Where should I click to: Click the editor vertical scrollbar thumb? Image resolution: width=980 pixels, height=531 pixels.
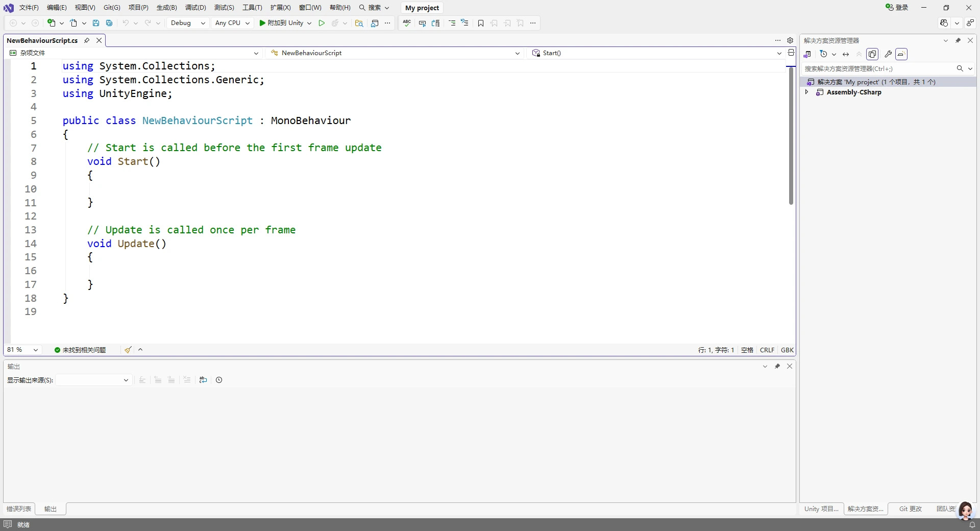(791, 135)
